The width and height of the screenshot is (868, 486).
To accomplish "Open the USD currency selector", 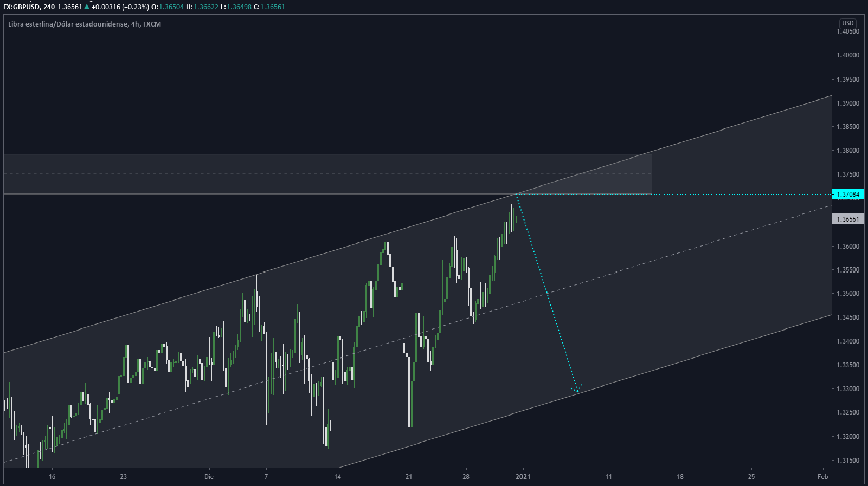I will coord(847,23).
